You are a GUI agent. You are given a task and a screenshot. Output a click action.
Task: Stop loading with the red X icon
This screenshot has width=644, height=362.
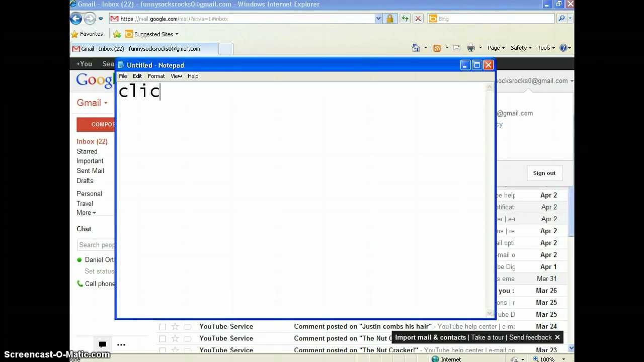point(418,19)
